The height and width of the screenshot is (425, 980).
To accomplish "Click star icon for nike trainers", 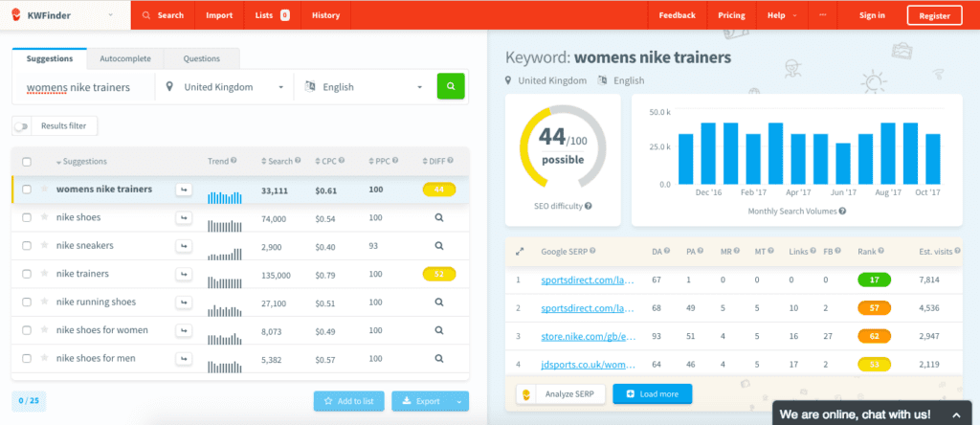I will tap(44, 273).
